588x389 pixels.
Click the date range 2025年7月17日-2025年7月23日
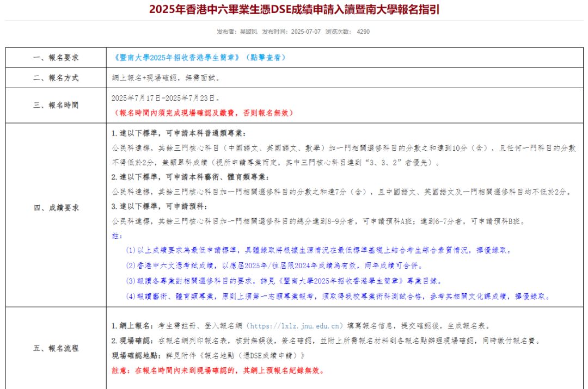(166, 98)
